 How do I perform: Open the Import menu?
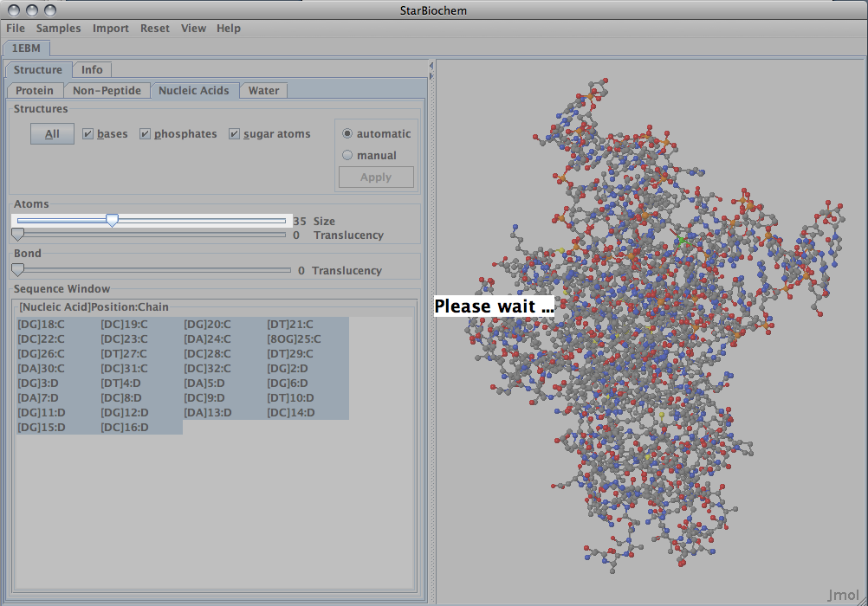111,28
